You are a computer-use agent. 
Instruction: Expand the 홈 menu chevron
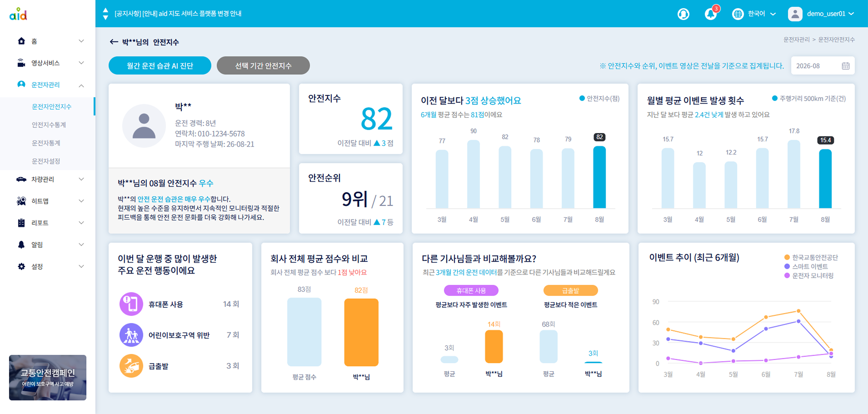click(81, 41)
